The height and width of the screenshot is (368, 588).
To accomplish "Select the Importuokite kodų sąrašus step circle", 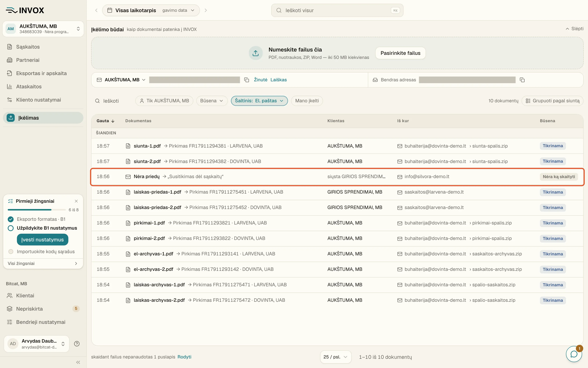I will (11, 251).
